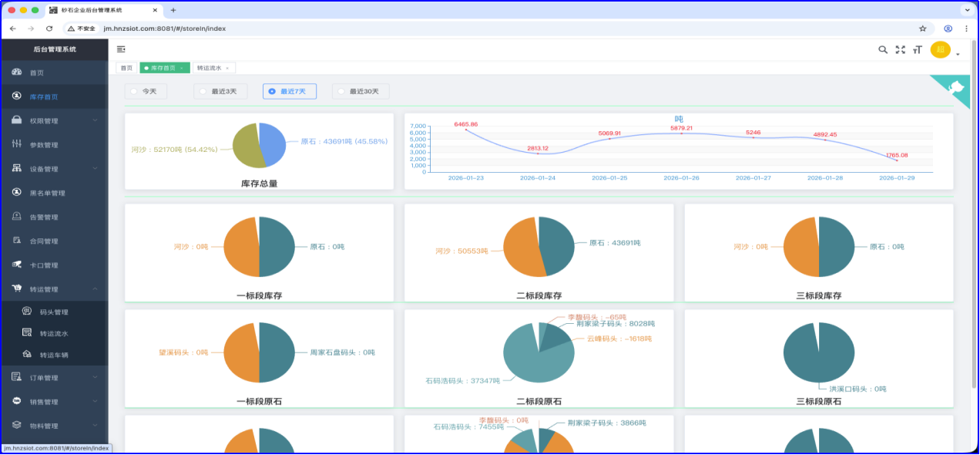
Task: Toggle fullscreen with the expand-arrows icon
Action: coord(900,49)
